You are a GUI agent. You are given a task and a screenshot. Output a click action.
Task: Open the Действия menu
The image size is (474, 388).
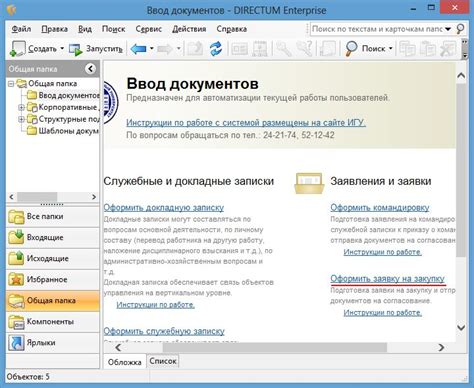click(x=189, y=29)
